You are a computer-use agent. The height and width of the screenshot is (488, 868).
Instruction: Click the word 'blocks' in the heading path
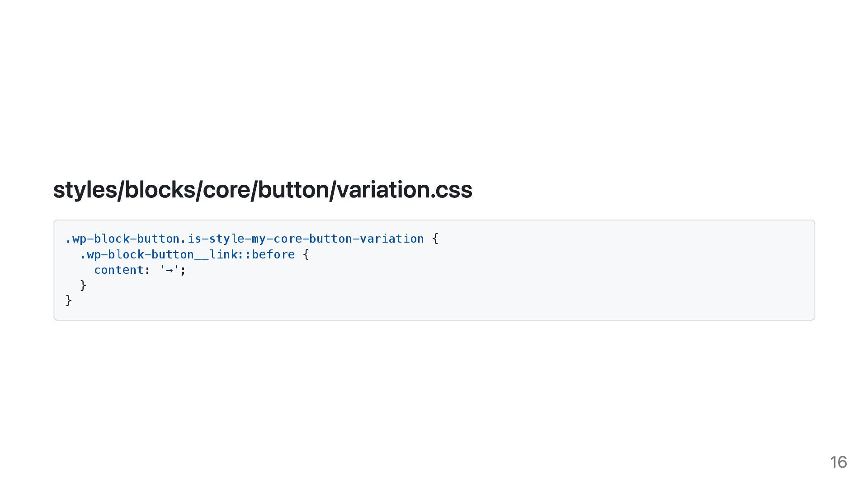coord(160,189)
